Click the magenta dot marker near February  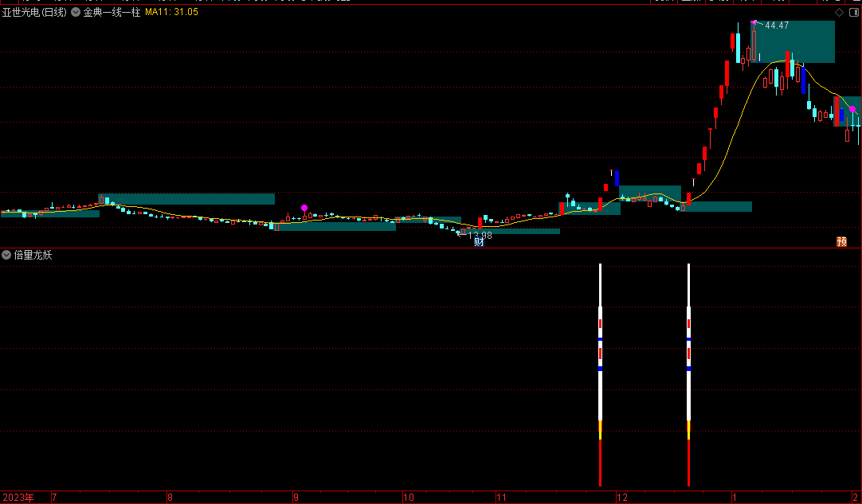tap(852, 109)
